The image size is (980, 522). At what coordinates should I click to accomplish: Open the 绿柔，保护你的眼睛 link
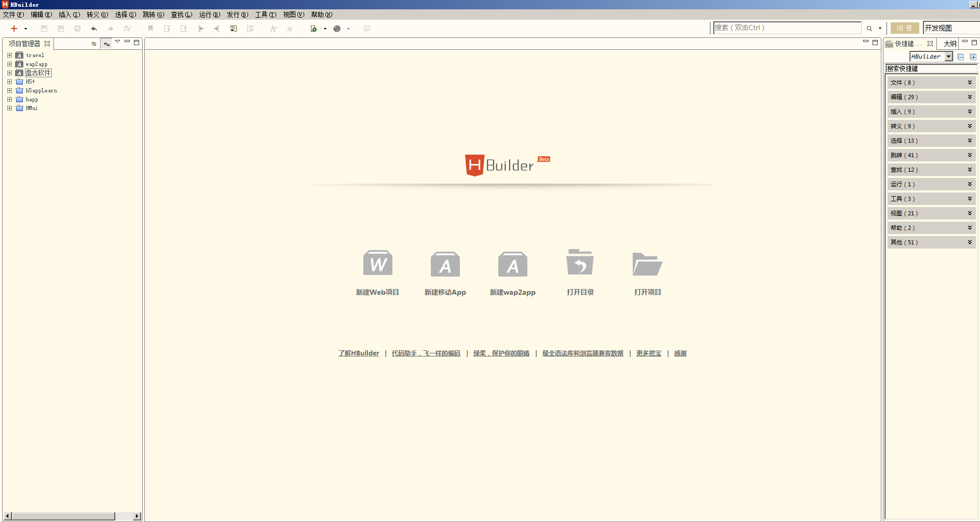[501, 353]
